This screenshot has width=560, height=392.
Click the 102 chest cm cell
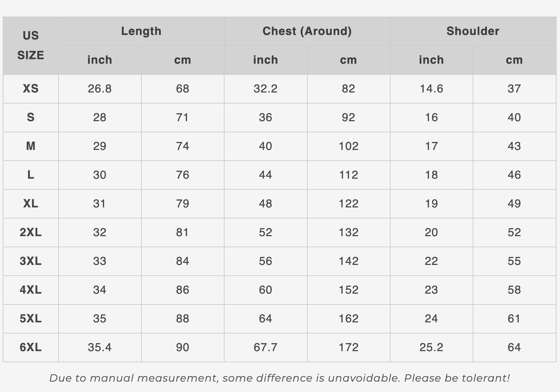(349, 146)
